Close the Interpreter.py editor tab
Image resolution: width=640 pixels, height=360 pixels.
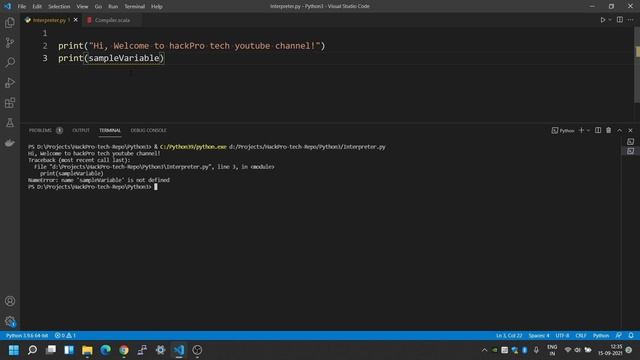76,20
